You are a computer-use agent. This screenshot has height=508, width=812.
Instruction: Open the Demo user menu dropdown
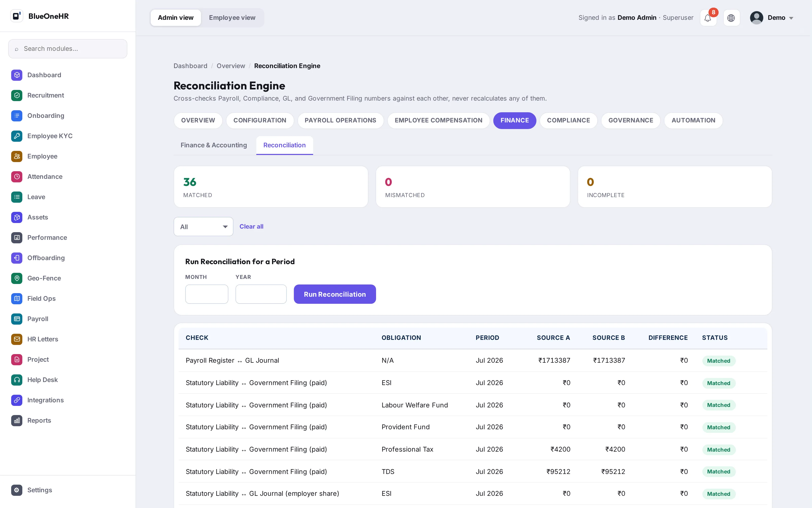pyautogui.click(x=772, y=18)
